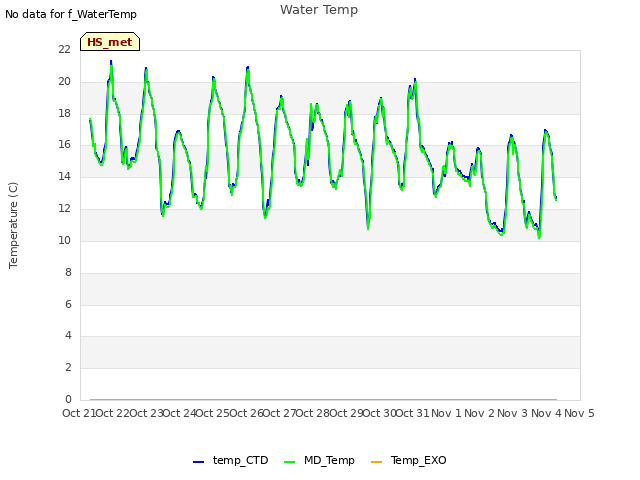Click the 'No data for f_WaterTemp' message
The height and width of the screenshot is (480, 640).
click(71, 14)
